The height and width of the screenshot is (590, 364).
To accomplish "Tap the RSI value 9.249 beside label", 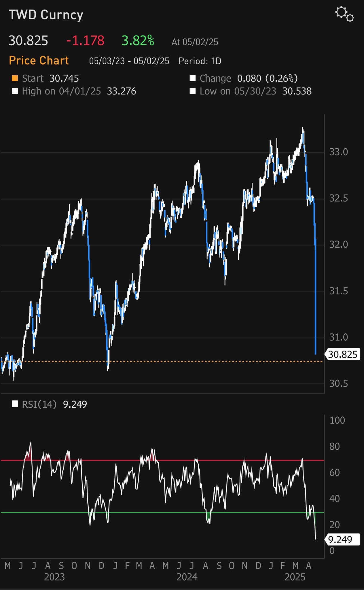I will [x=75, y=404].
